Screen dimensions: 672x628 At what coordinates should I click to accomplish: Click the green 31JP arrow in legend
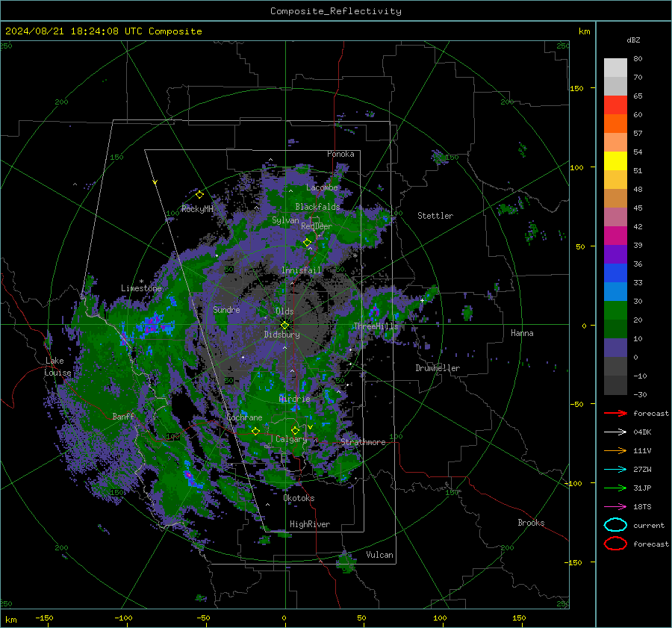tap(615, 488)
